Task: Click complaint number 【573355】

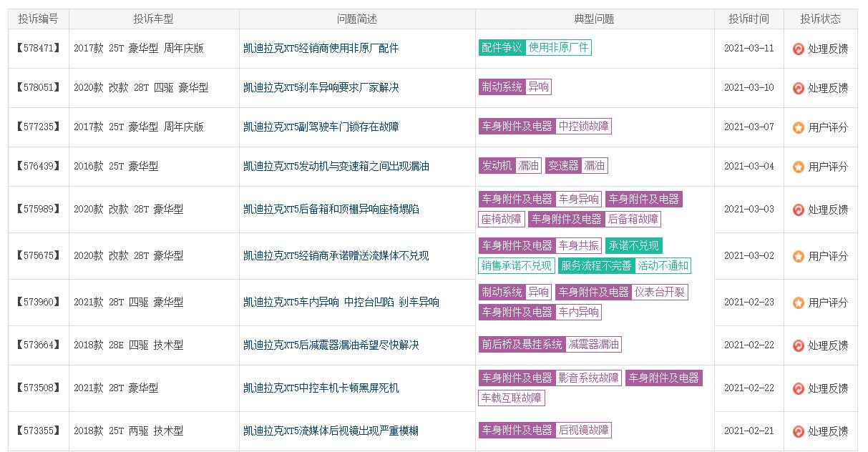Action: tap(38, 431)
